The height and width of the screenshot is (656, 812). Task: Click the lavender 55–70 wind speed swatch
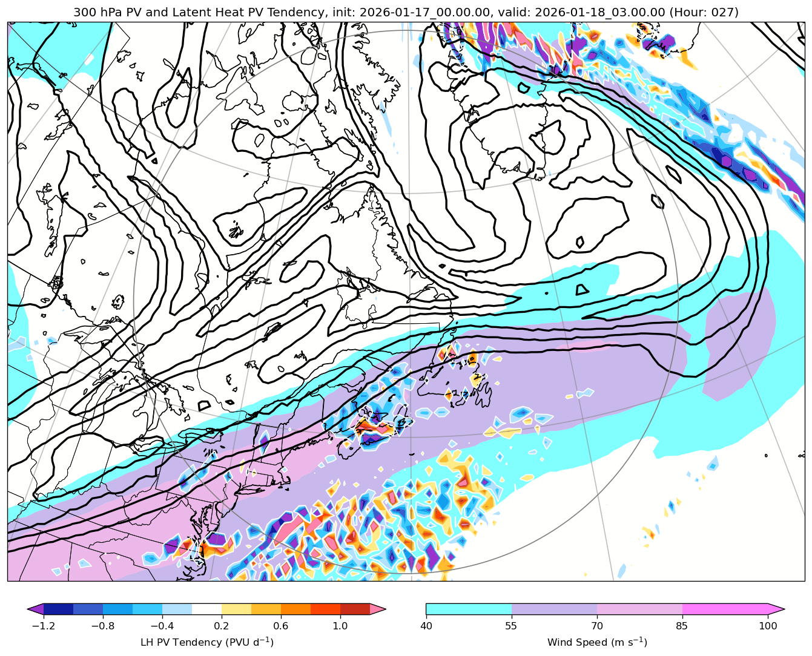click(554, 609)
